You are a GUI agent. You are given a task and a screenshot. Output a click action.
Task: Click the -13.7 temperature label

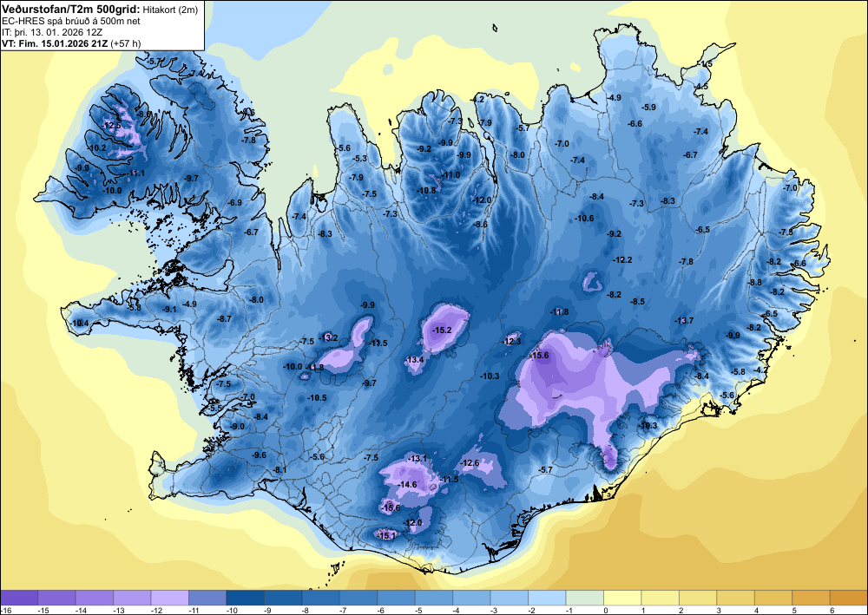pyautogui.click(x=684, y=321)
